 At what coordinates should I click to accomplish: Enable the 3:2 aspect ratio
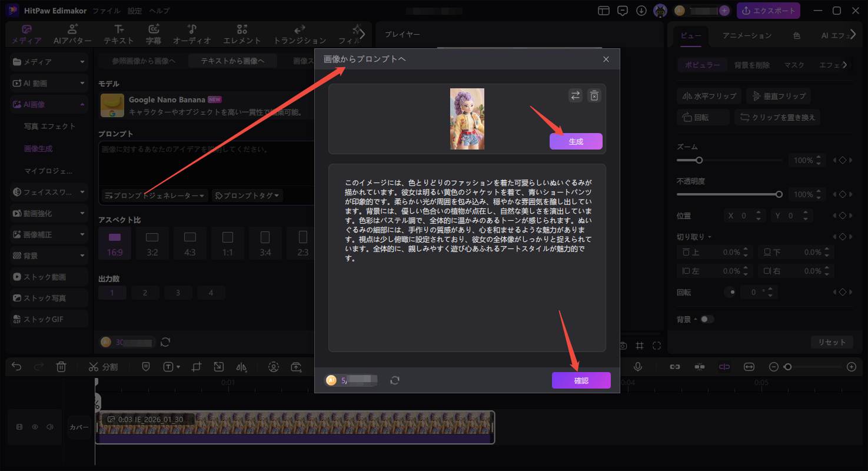[x=152, y=242]
